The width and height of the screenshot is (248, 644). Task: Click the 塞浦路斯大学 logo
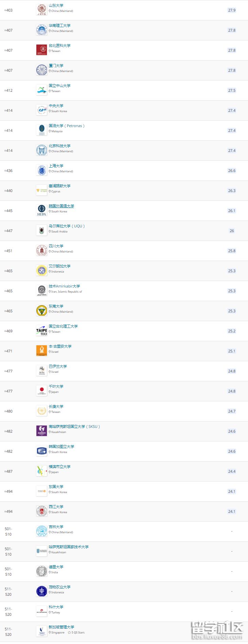(x=41, y=190)
